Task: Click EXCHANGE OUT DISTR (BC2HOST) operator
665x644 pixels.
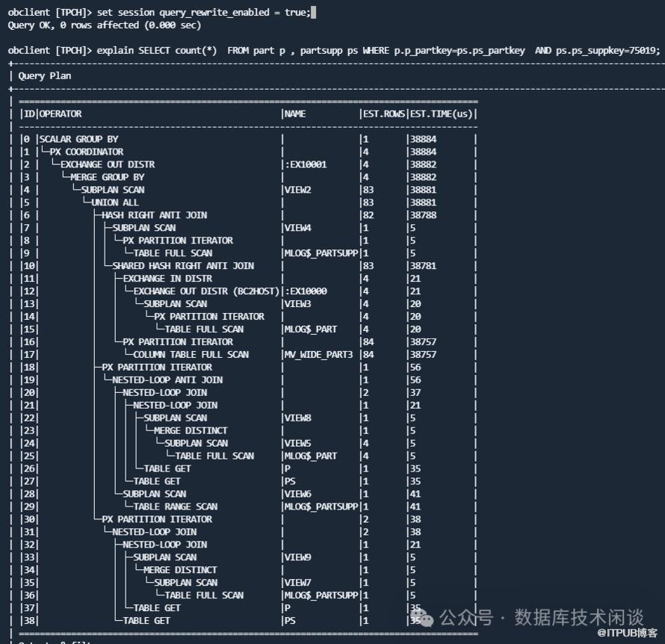Action: point(206,291)
